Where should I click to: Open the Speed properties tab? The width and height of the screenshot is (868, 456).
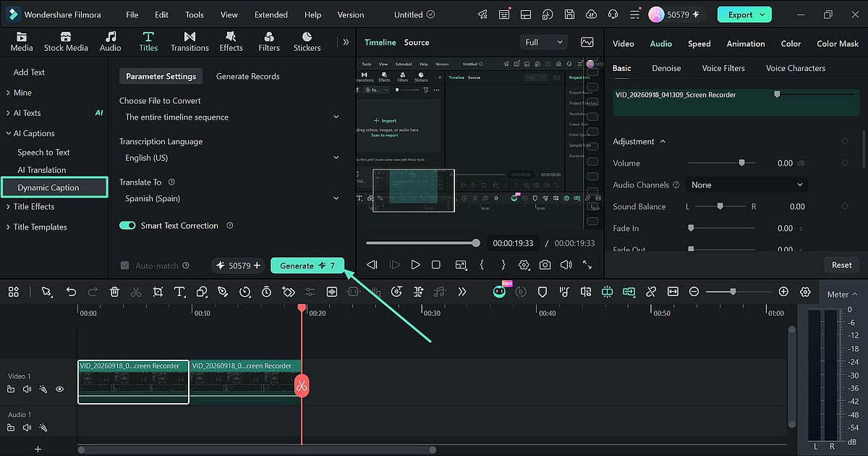coord(699,43)
